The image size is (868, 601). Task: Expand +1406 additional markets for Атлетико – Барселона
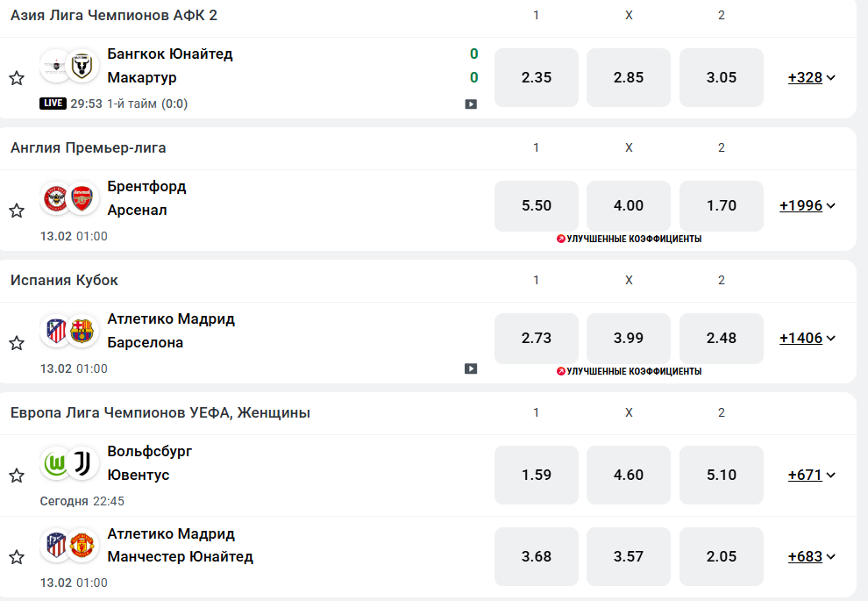tap(807, 338)
